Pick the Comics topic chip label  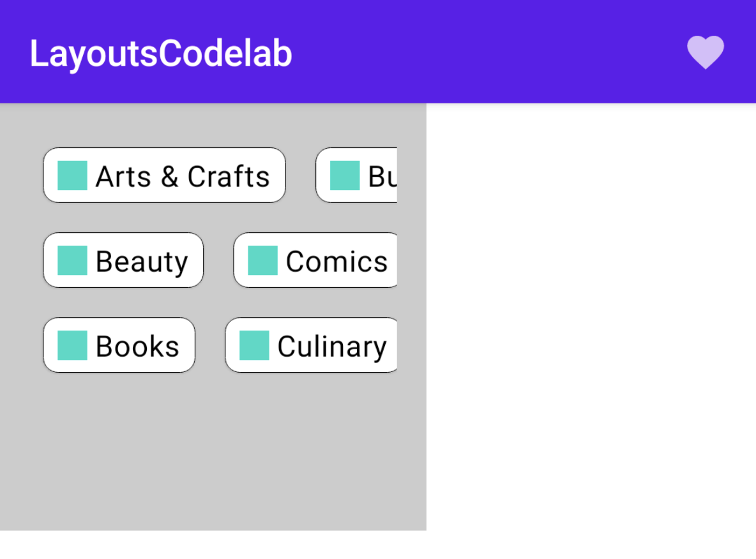click(336, 261)
